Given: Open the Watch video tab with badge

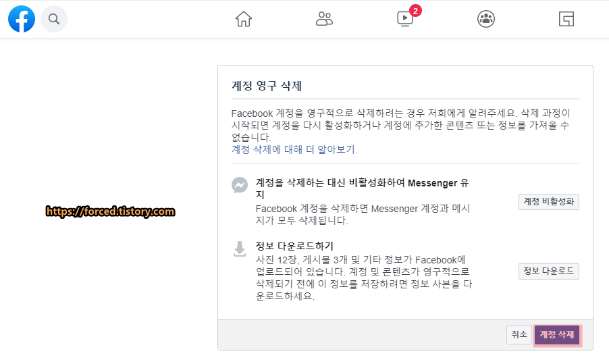Looking at the screenshot, I should coord(405,19).
